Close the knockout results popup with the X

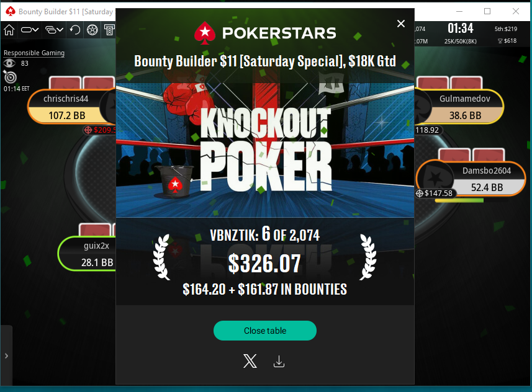click(400, 24)
